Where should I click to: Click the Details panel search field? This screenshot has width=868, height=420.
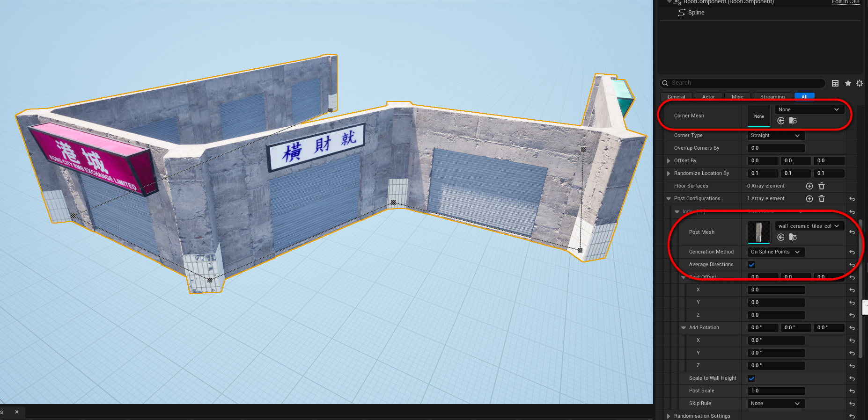click(x=744, y=83)
